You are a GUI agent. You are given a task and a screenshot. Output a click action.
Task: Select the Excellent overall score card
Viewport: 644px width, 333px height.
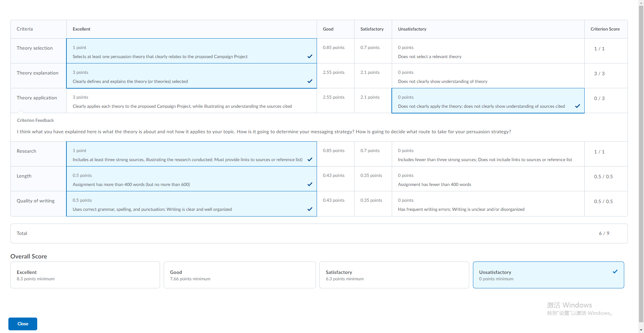(85, 275)
